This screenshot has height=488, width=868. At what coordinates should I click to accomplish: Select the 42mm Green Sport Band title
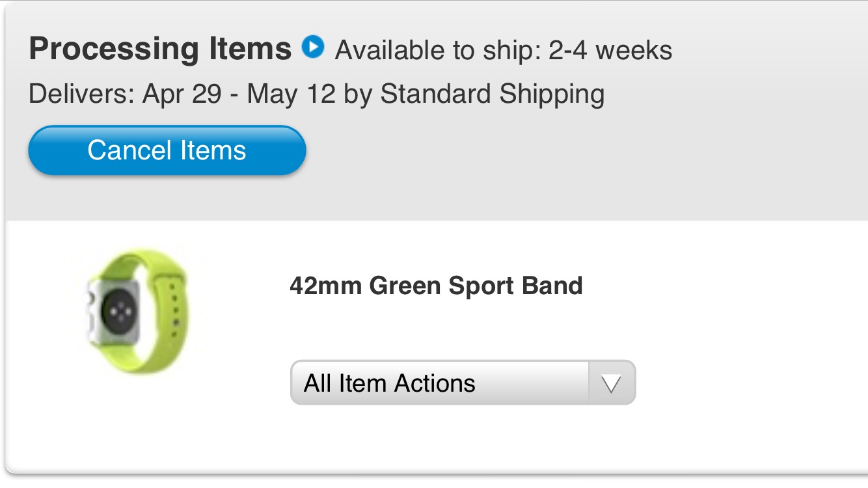pos(436,286)
